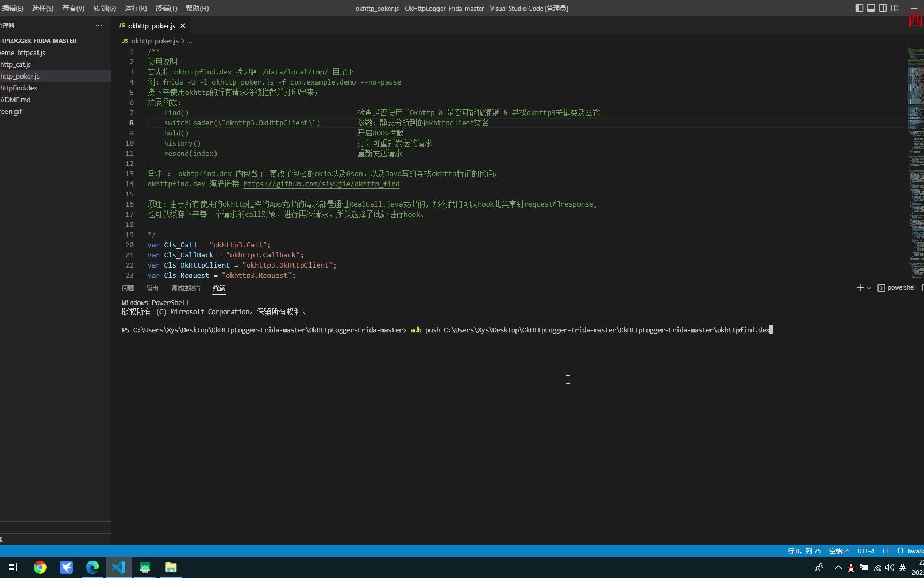
Task: Open the 选择(S) menu
Action: [43, 8]
